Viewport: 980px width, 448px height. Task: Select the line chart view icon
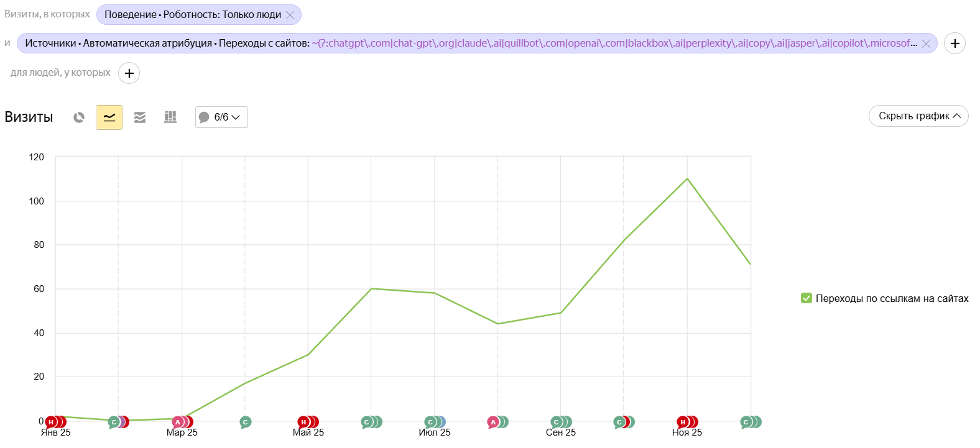pos(109,117)
